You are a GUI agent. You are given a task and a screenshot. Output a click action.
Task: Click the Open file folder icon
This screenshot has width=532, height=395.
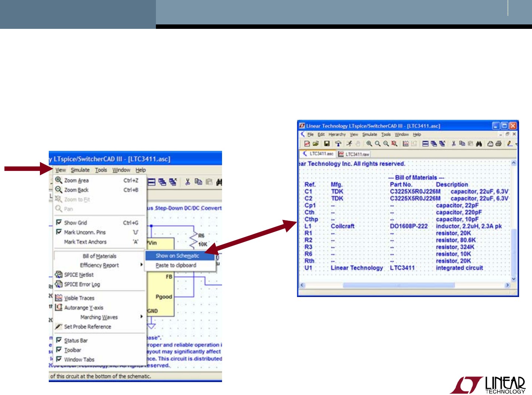(x=316, y=144)
